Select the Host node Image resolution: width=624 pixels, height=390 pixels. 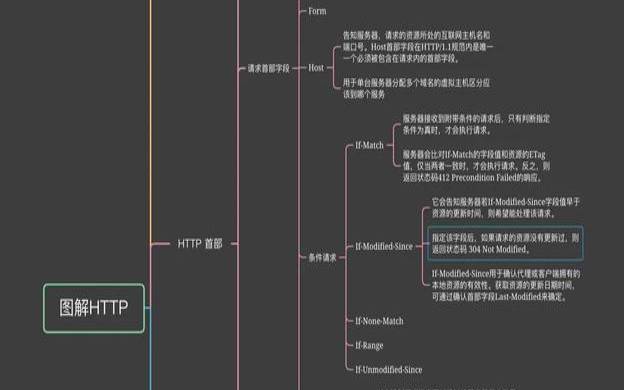coord(316,68)
